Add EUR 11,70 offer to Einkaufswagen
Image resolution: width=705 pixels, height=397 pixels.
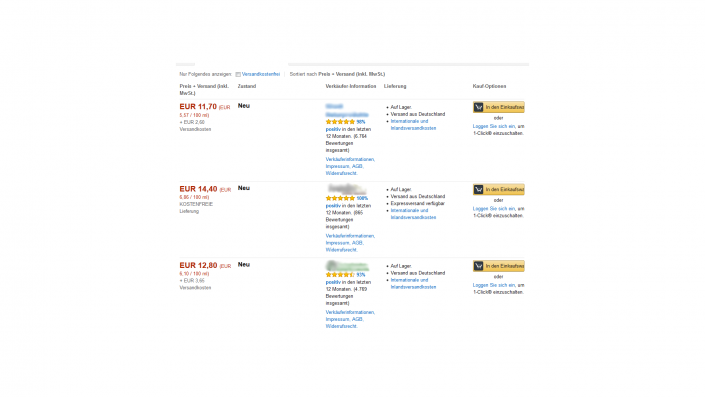(499, 107)
